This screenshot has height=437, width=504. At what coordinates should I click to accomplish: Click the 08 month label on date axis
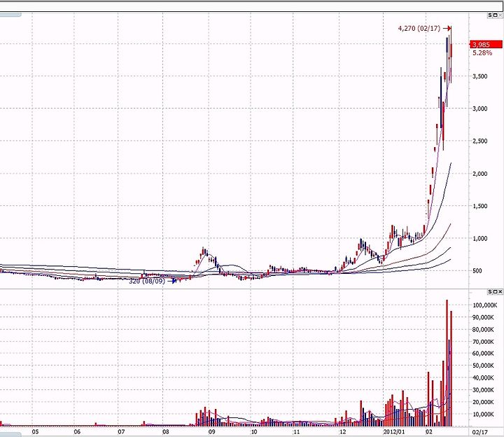coord(166,432)
